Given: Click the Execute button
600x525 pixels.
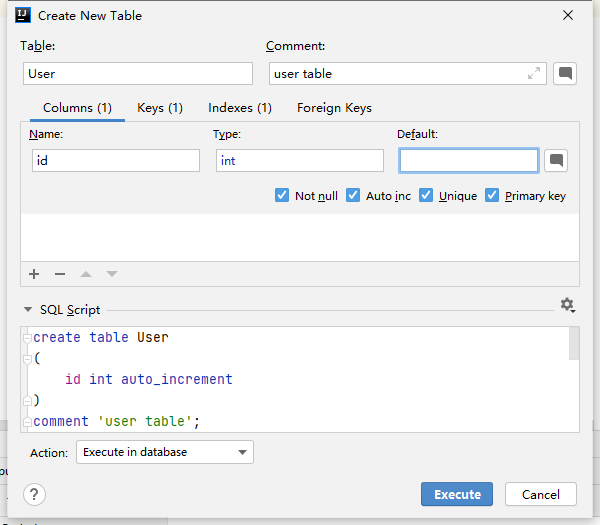Looking at the screenshot, I should [x=457, y=494].
